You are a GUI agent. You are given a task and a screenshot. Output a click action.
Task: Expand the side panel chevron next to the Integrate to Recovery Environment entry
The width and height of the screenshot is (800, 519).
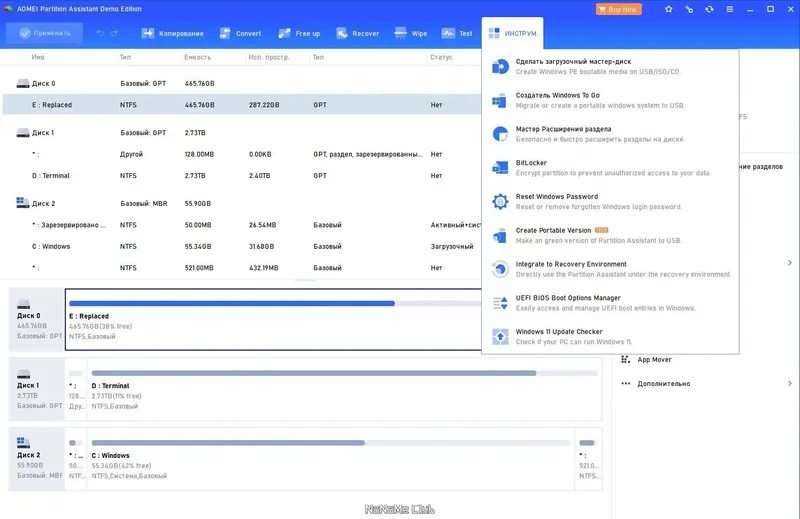pos(790,263)
